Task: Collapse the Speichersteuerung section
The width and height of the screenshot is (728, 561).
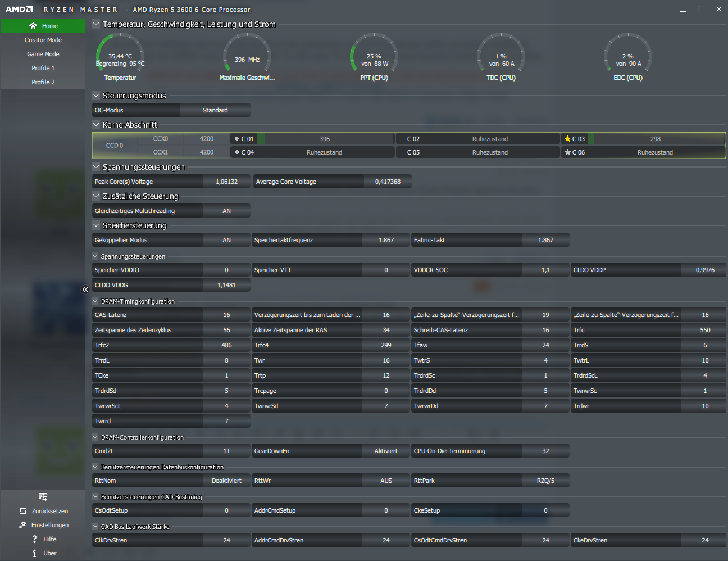Action: click(96, 225)
